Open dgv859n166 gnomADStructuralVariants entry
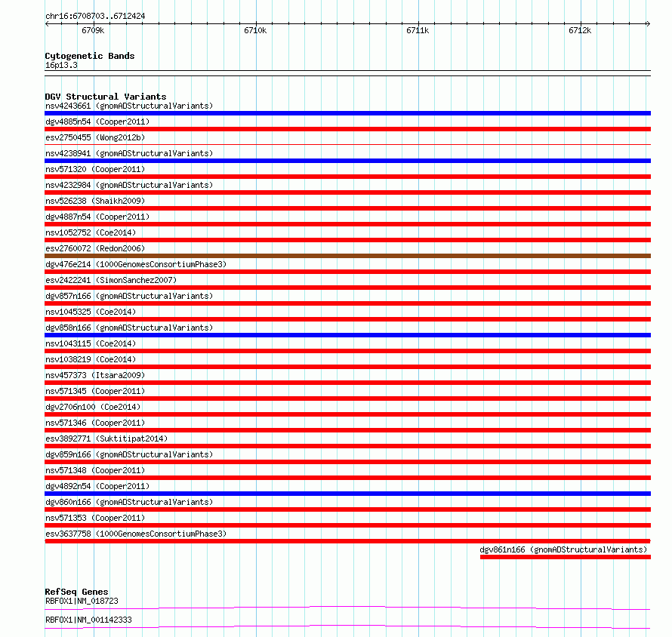This screenshot has height=637, width=672. [129, 454]
